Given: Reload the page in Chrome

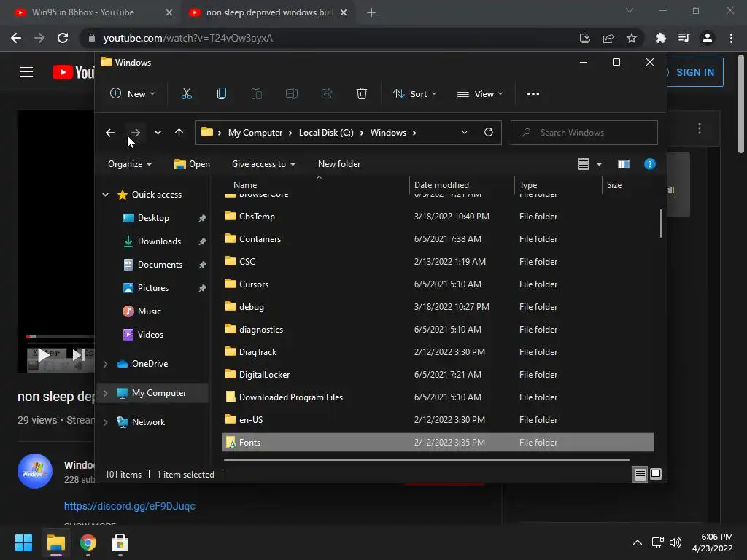Looking at the screenshot, I should pos(63,38).
